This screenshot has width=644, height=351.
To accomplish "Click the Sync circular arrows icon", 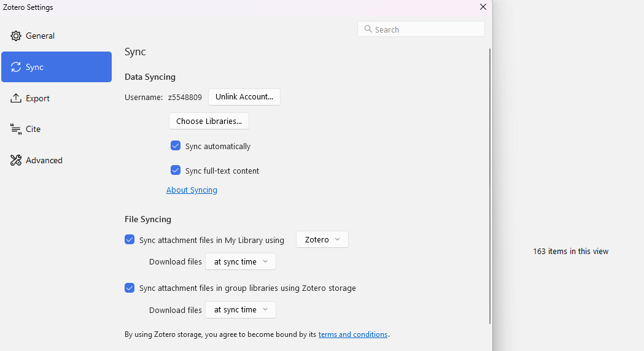I will click(16, 67).
